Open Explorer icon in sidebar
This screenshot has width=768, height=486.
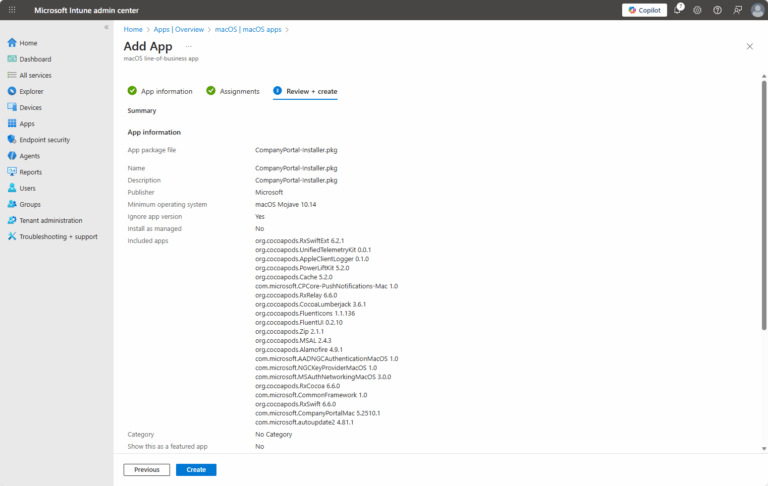12,91
